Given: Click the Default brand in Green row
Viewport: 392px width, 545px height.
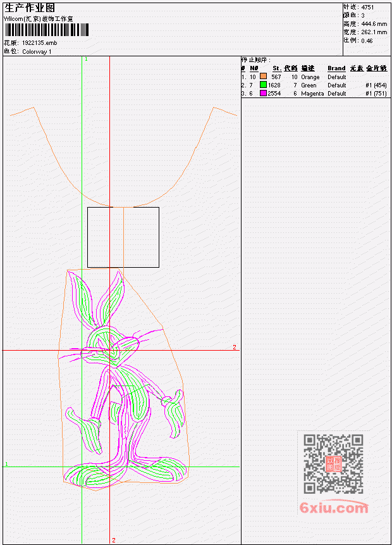Looking at the screenshot, I should (x=337, y=85).
